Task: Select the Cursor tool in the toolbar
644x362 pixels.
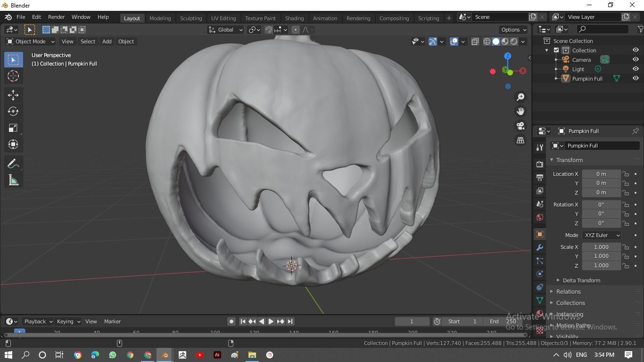Action: tap(13, 76)
